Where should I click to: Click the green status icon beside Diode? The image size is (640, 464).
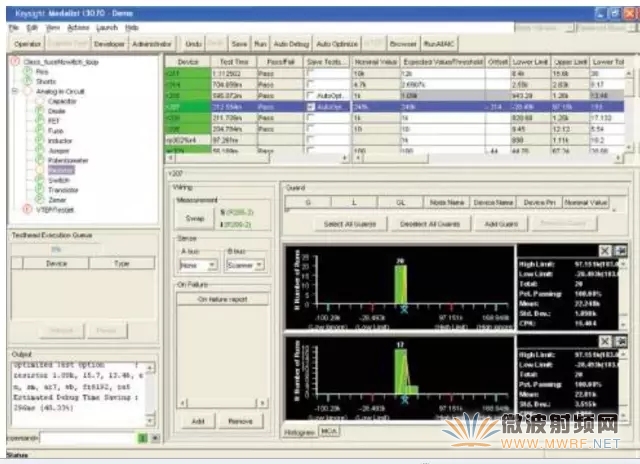(40, 111)
